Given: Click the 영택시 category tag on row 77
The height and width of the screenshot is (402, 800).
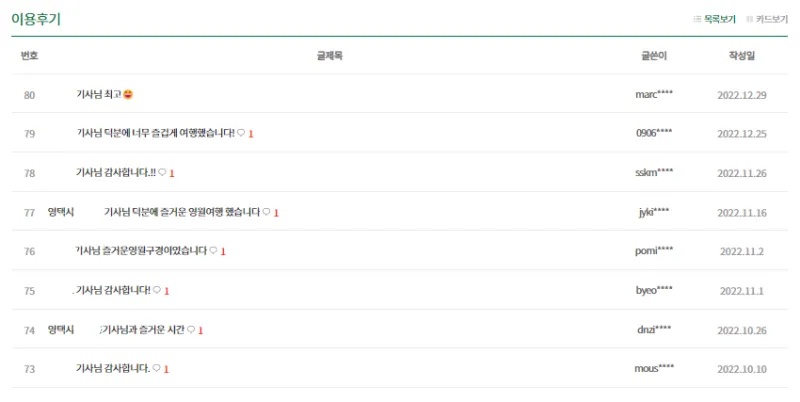Looking at the screenshot, I should click(x=61, y=212).
